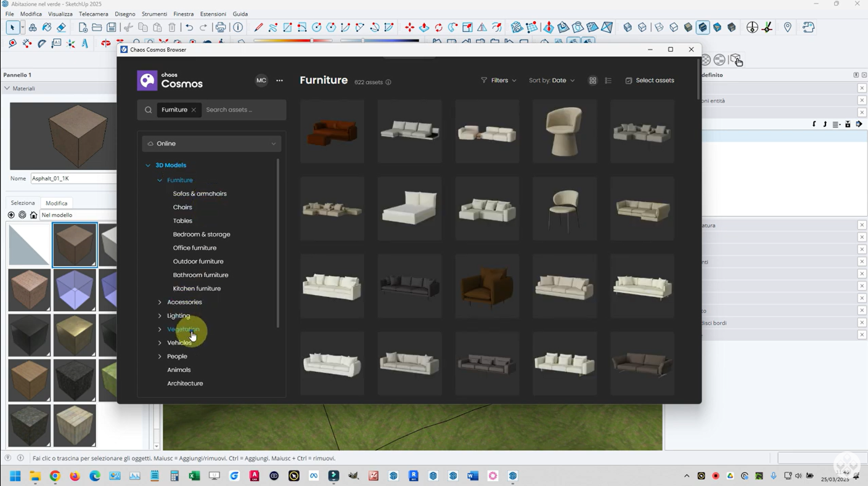Select Sofas & armchairs category

[x=200, y=194]
